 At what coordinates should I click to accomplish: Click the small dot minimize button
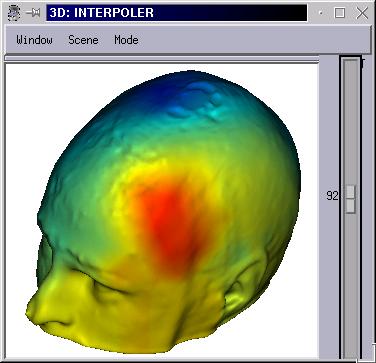[320, 13]
